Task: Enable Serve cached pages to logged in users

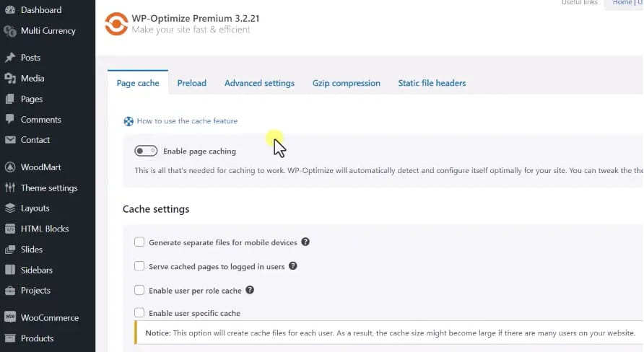Action: pyautogui.click(x=139, y=266)
